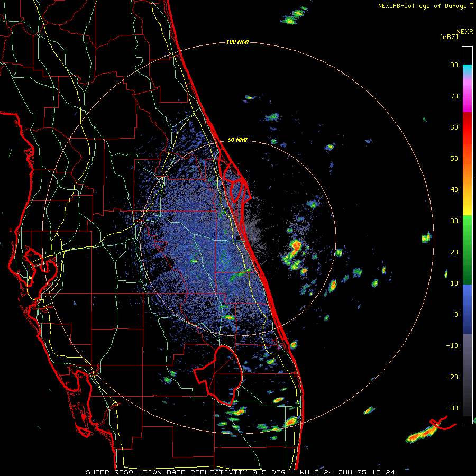This screenshot has width=476, height=476.
Task: Click the 60 value on dBZ scale
Action: click(x=454, y=127)
